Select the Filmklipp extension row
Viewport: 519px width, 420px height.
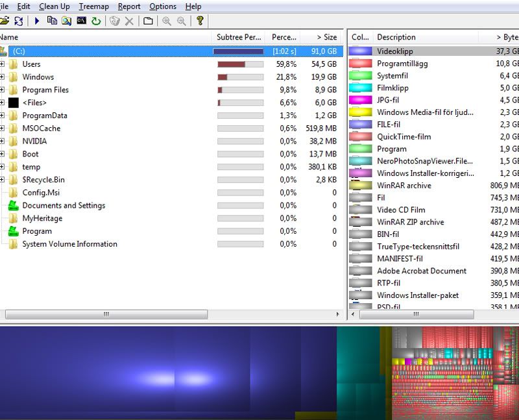tap(433, 88)
